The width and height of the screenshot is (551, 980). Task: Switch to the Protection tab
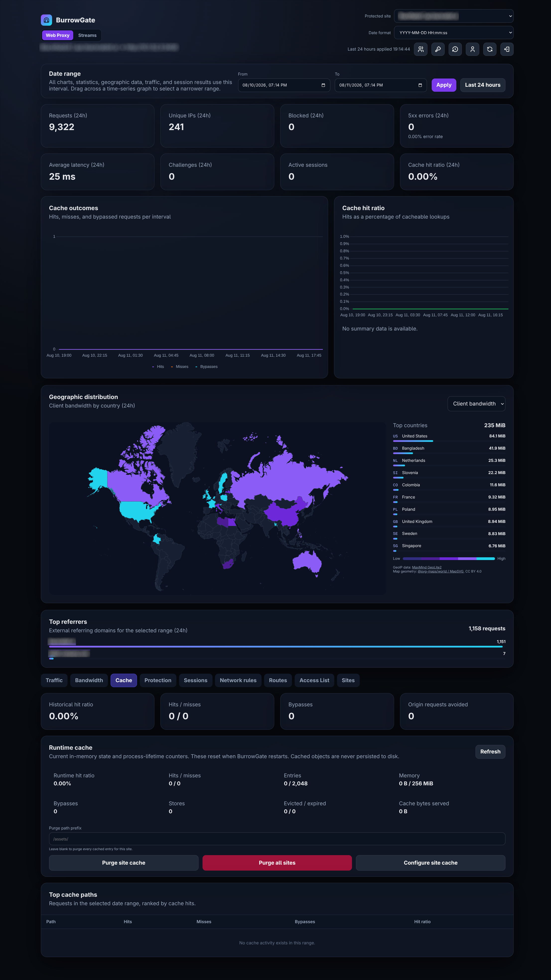(x=158, y=680)
